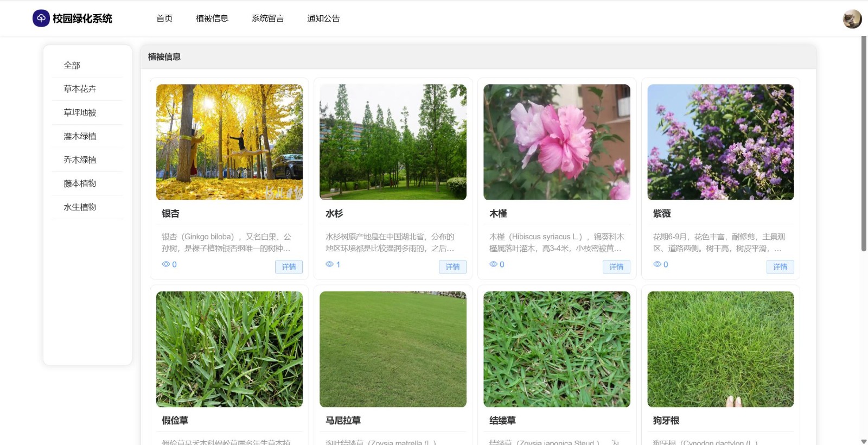Viewport: 868px width, 445px height.
Task: Click 详情 button on the 银杏 card
Action: click(x=289, y=267)
